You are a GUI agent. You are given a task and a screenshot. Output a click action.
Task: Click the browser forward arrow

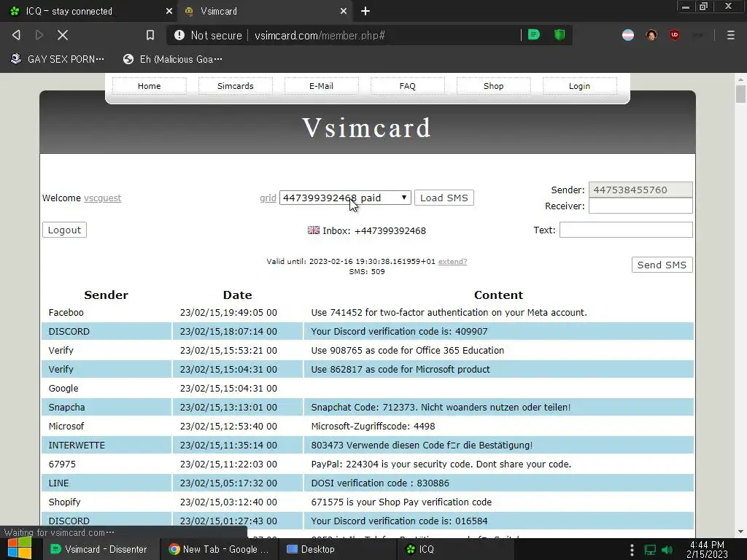[x=39, y=35]
